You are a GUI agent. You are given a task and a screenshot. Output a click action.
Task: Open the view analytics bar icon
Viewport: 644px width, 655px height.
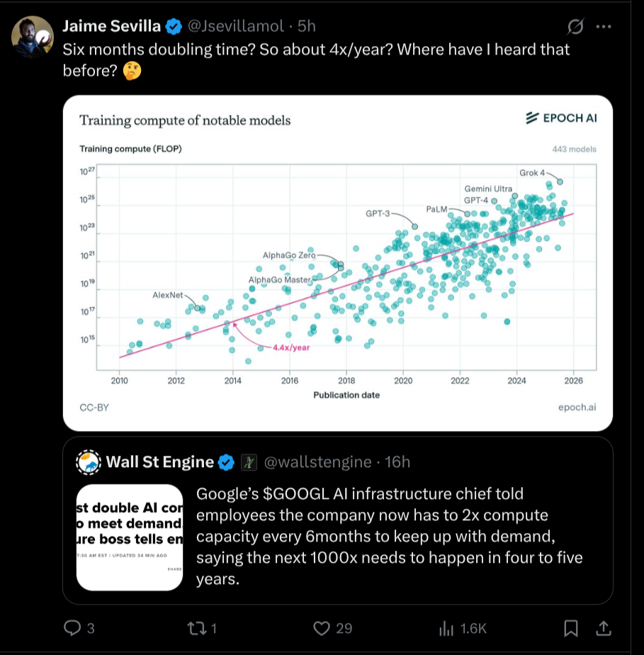point(446,628)
